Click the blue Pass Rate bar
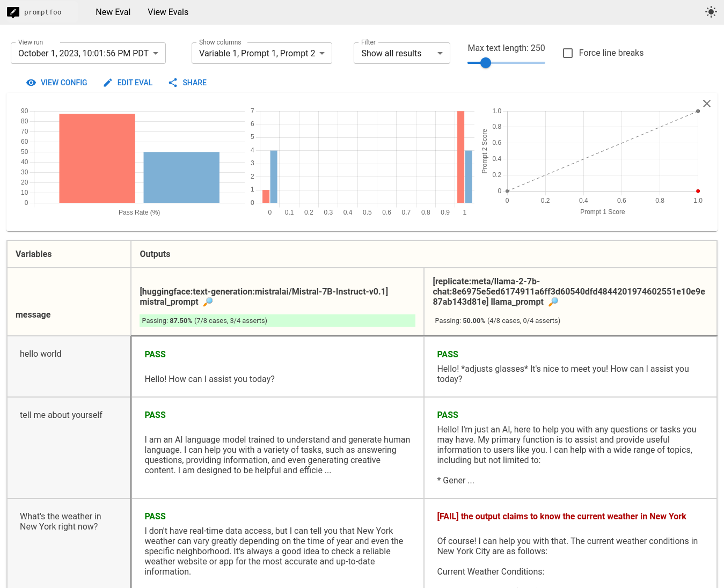 tap(181, 177)
